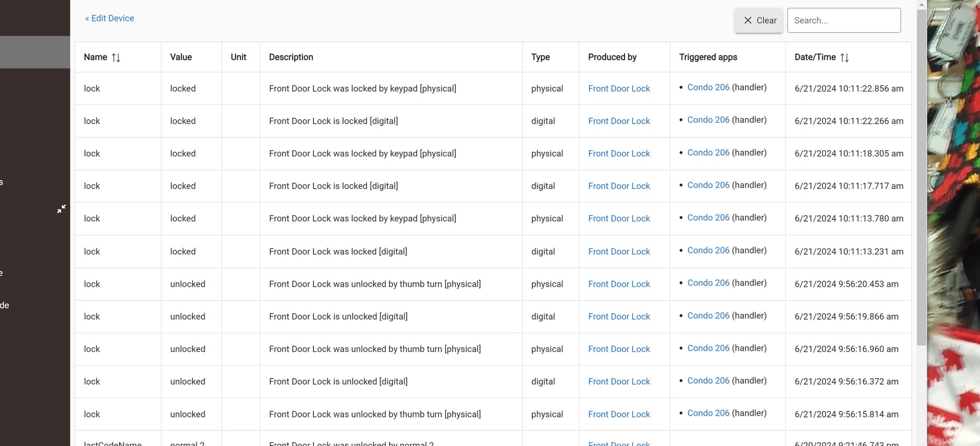
Task: Go back via the « Edit Device link
Action: [x=109, y=18]
